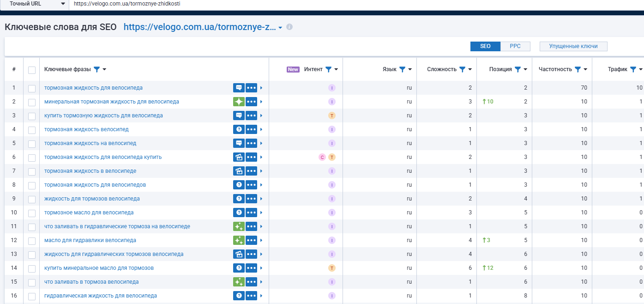The height and width of the screenshot is (304, 644).
Task: Open sort dropdown arrow for Сложность
Action: [x=470, y=69]
